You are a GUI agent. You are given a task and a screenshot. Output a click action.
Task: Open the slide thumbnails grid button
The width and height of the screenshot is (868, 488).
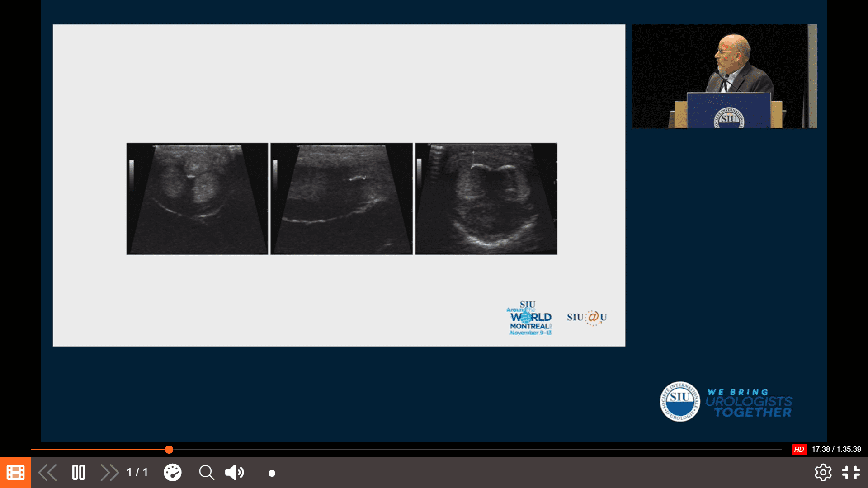pyautogui.click(x=15, y=473)
